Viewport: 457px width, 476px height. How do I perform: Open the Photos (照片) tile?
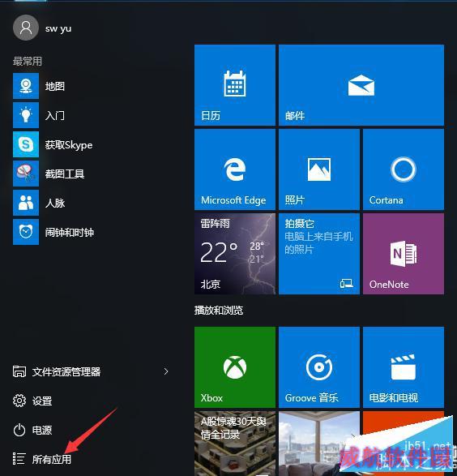(319, 169)
